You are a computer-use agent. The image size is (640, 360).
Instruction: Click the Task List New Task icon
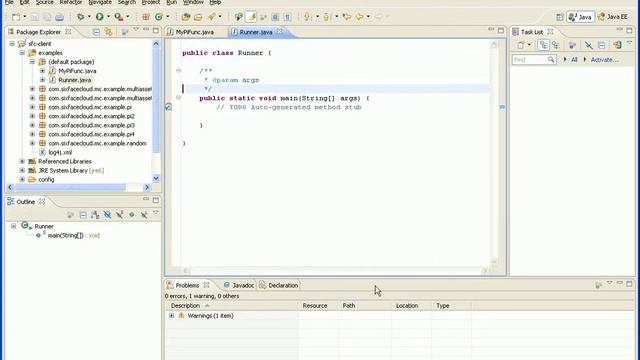[521, 45]
